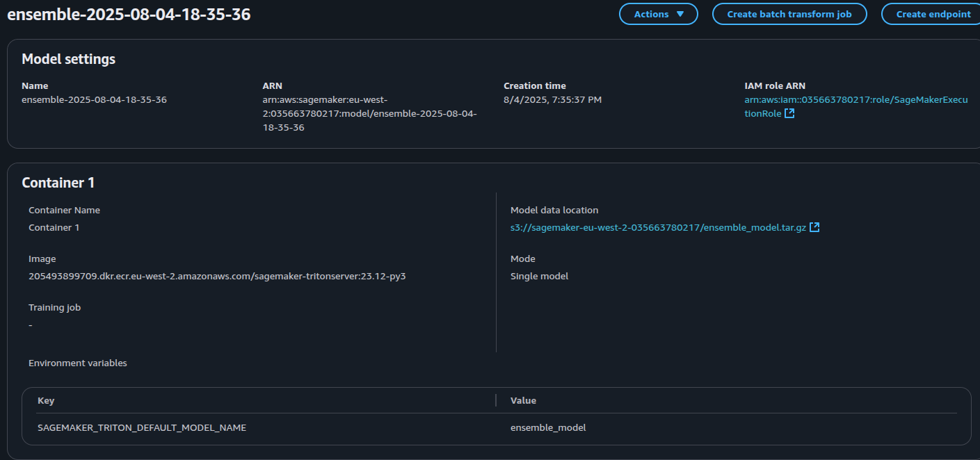Select the model name value under Name
The height and width of the screenshot is (460, 980).
tap(94, 99)
